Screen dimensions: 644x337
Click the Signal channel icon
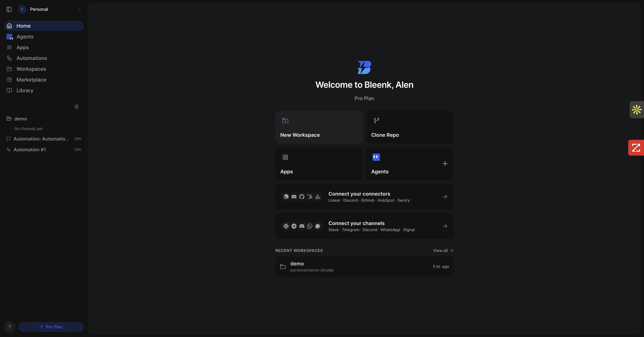tap(318, 226)
